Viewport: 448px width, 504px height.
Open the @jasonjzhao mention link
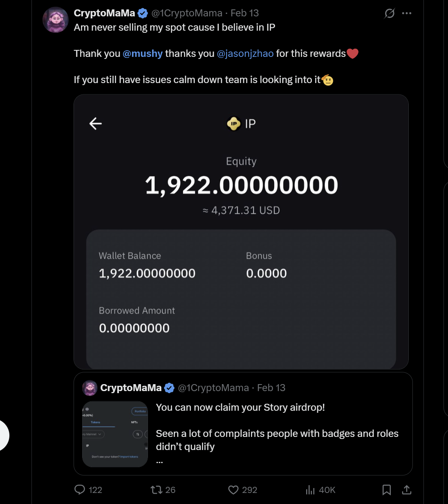tap(245, 54)
